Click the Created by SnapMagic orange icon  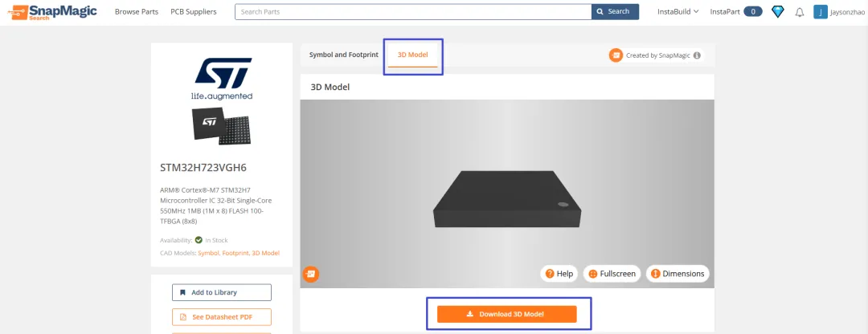coord(616,55)
